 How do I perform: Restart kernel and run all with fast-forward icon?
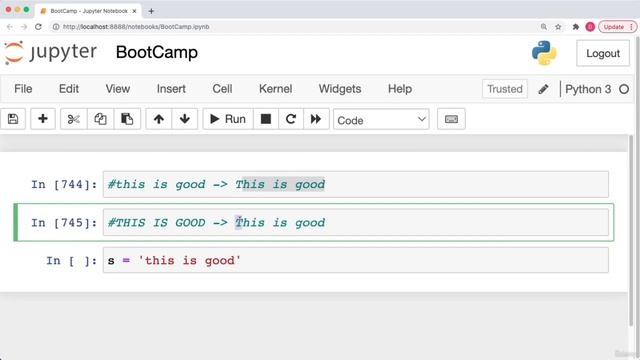[x=316, y=119]
